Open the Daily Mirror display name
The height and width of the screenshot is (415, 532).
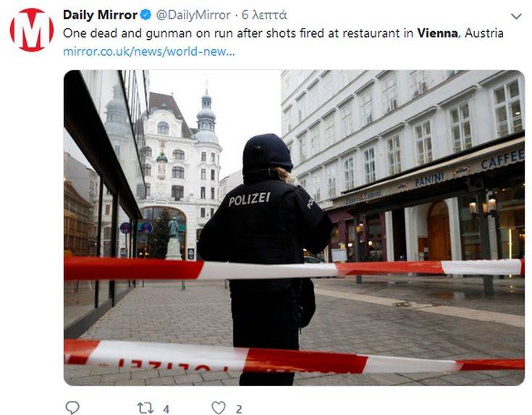[x=100, y=15]
